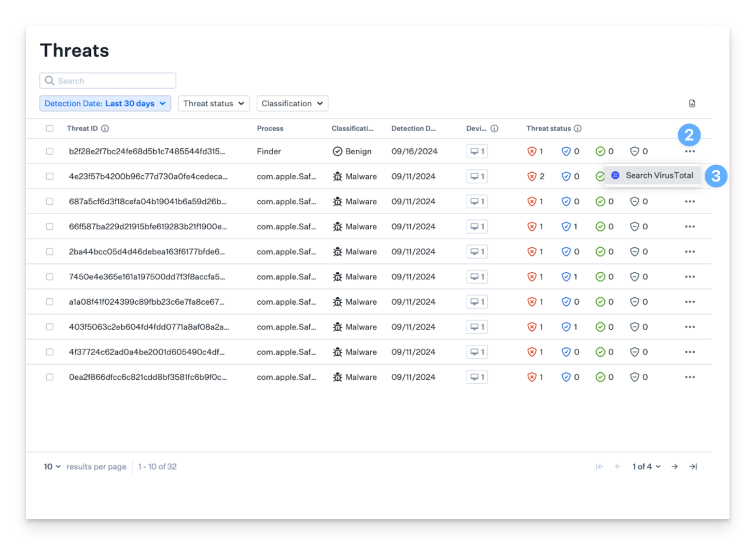Click into the Search threats field
This screenshot has height=545, width=756.
pos(108,81)
